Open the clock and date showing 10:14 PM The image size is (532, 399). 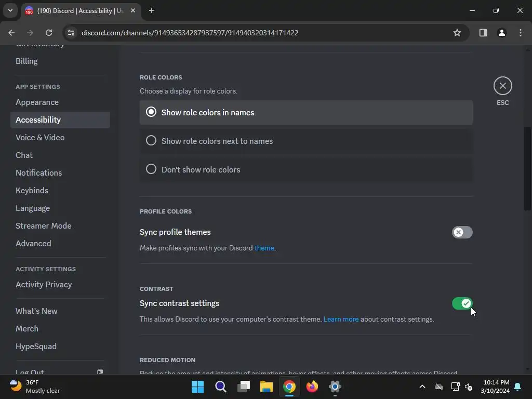coord(495,387)
